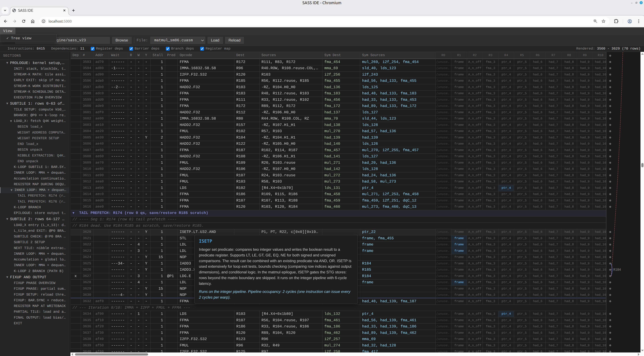The height and width of the screenshot is (356, 644).
Task: Uncheck the Register deps checkbox
Action: tap(93, 49)
